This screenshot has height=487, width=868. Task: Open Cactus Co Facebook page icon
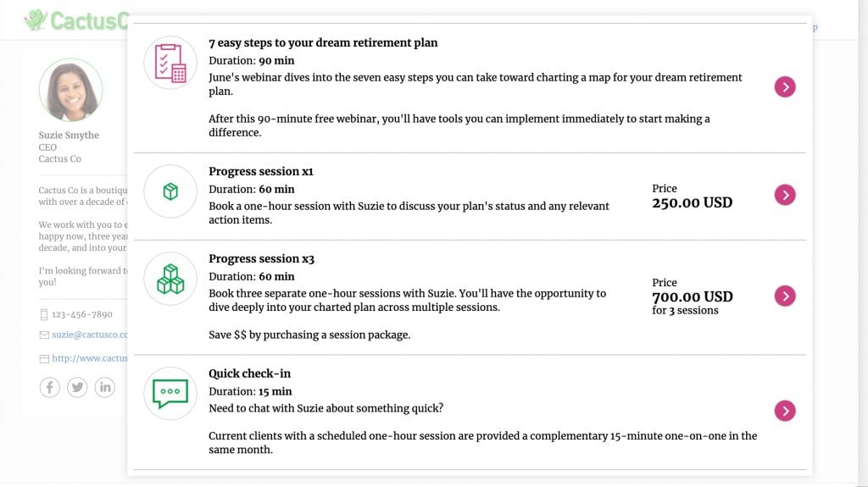[50, 387]
